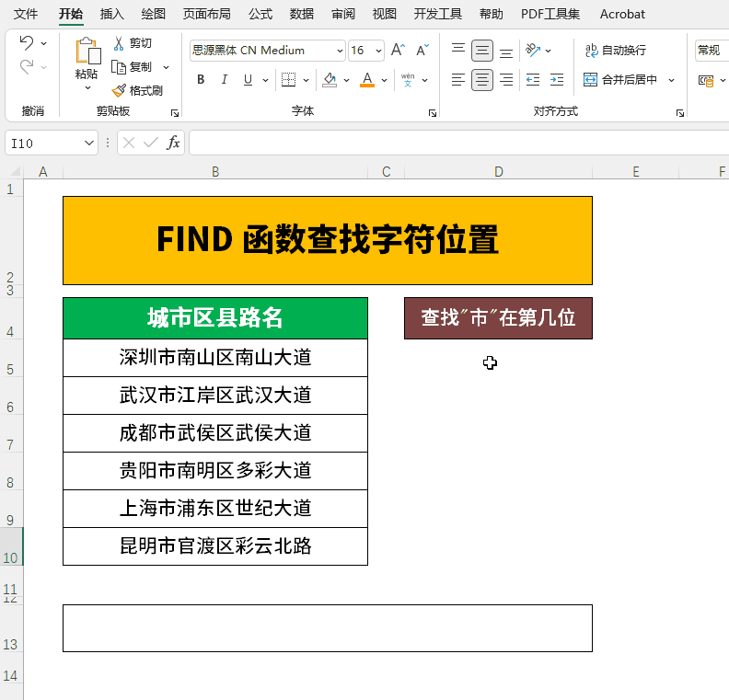Click the Redo arrow icon
729x700 pixels.
point(27,67)
